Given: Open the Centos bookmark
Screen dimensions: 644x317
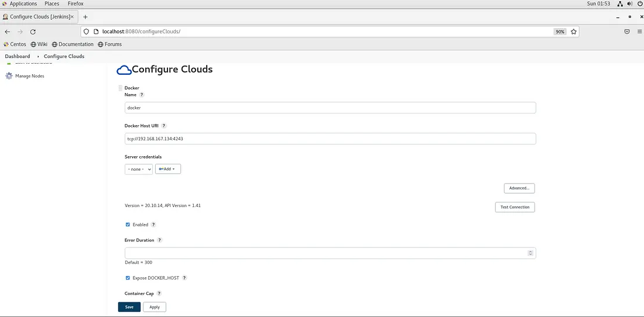Looking at the screenshot, I should click(15, 44).
